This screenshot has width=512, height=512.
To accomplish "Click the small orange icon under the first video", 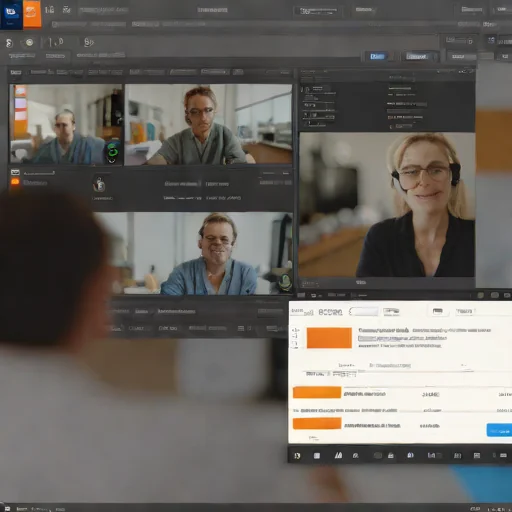I will [x=15, y=182].
